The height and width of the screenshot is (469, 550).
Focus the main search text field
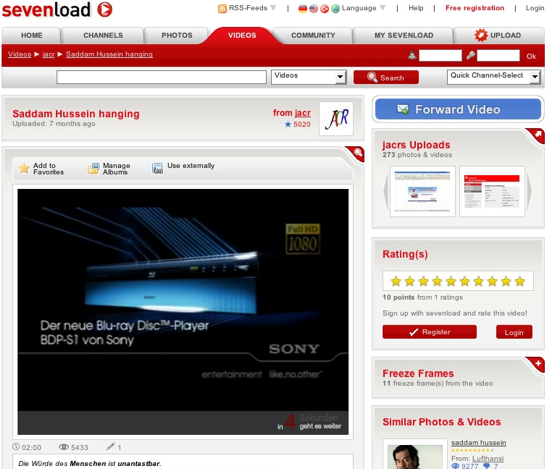point(161,77)
